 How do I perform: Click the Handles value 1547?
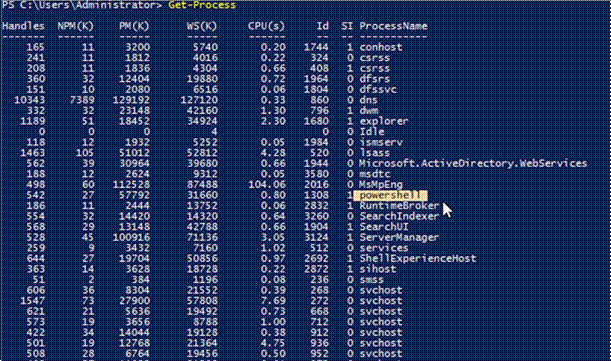pyautogui.click(x=32, y=301)
